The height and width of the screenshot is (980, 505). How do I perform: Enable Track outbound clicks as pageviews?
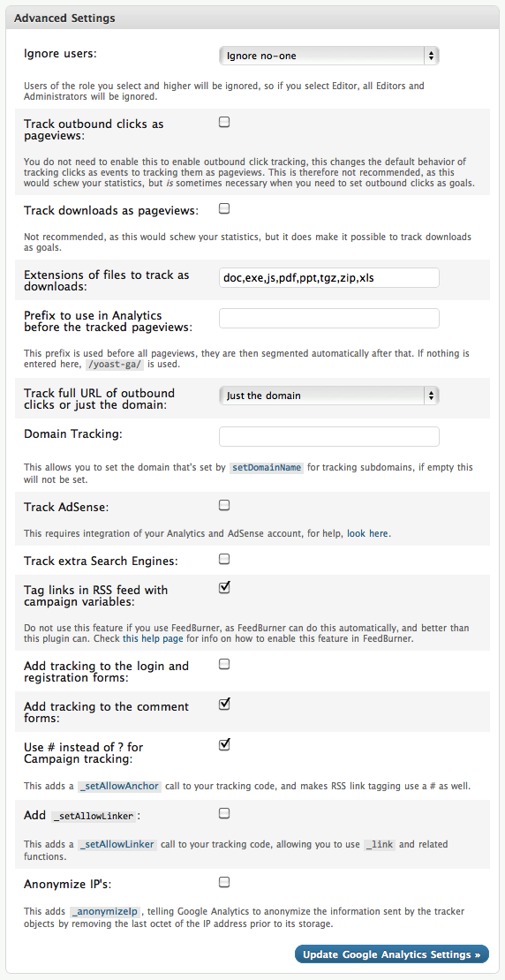pos(224,123)
